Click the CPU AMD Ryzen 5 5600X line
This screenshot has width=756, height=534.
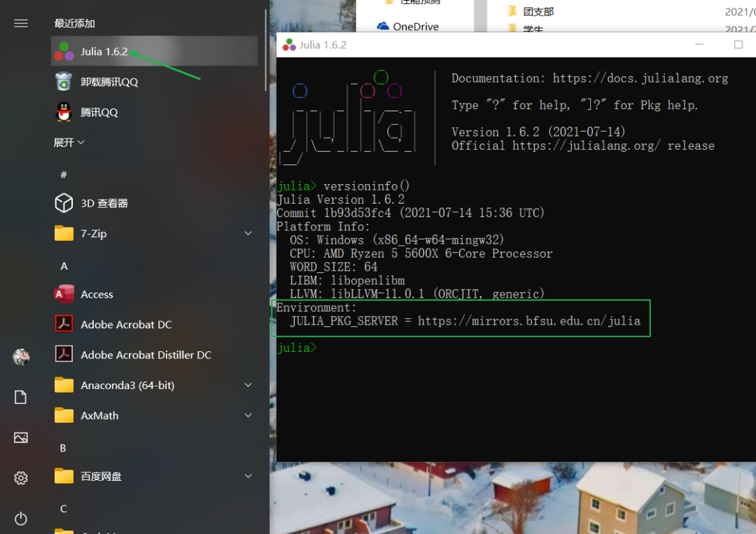[421, 253]
